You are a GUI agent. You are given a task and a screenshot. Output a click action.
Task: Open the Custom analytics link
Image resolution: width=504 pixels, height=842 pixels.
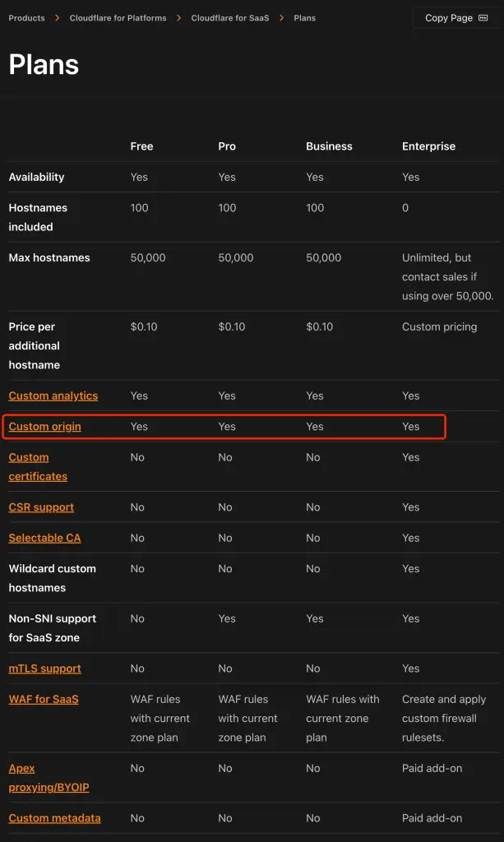[x=53, y=396]
